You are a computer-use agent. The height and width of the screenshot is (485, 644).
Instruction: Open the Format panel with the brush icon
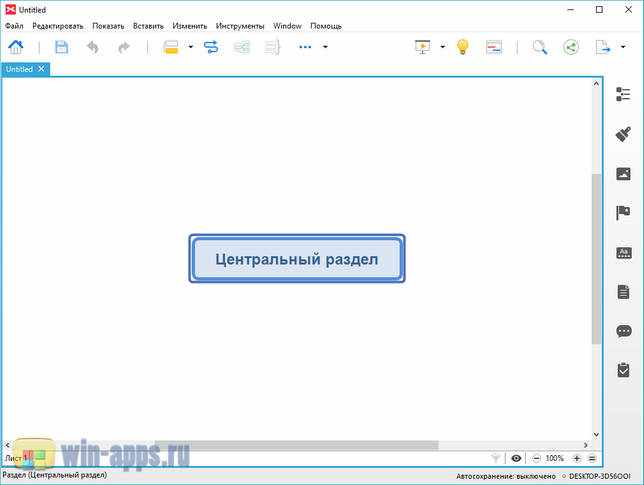623,134
